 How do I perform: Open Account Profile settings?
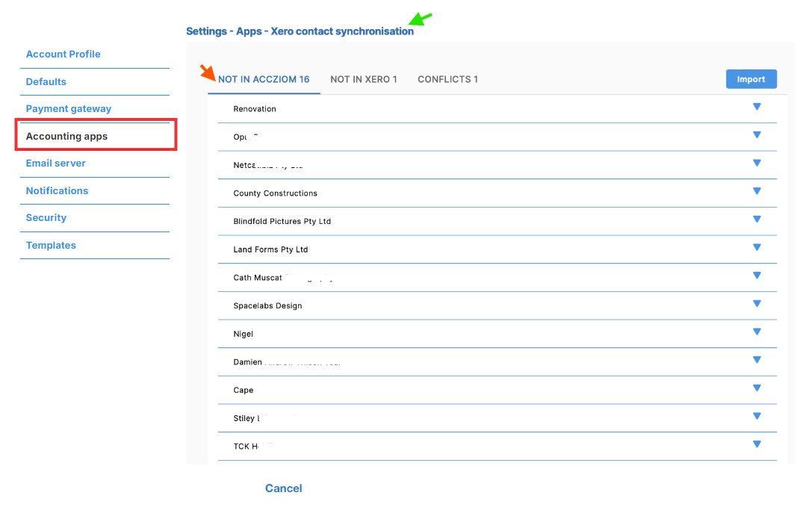point(63,54)
